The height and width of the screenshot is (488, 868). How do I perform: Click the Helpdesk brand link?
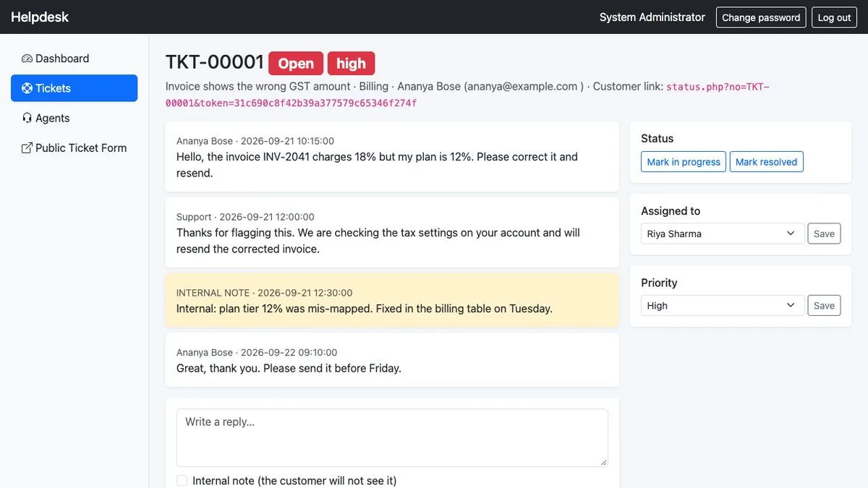click(40, 17)
